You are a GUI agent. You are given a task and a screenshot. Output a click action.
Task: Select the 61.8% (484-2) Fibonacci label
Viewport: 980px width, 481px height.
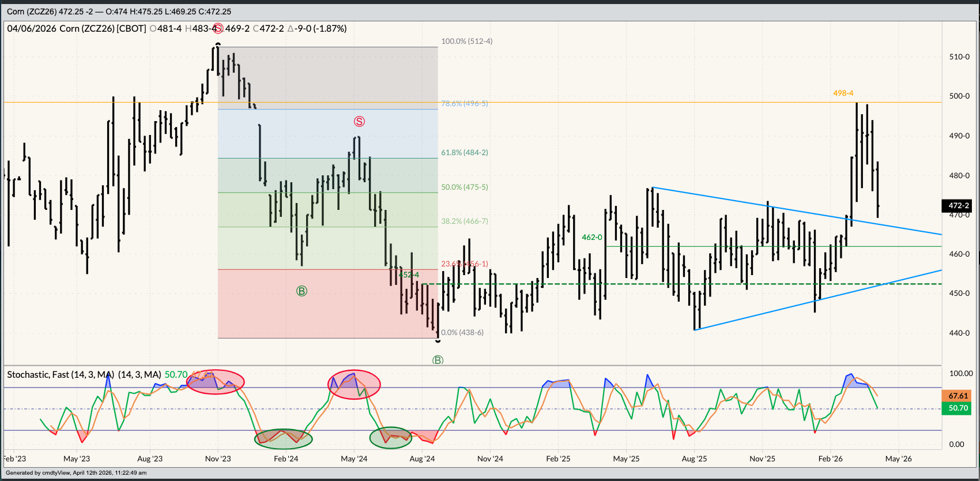click(x=464, y=152)
